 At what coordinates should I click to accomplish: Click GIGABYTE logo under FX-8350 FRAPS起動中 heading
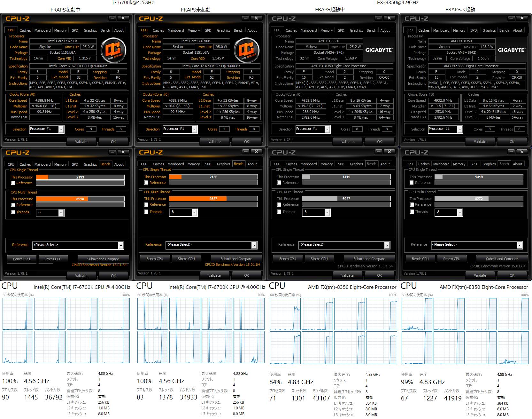(379, 50)
